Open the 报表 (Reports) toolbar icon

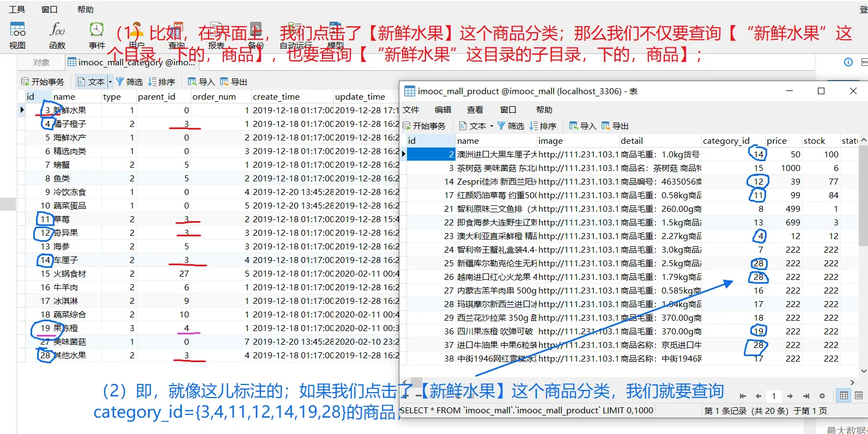coord(216,35)
